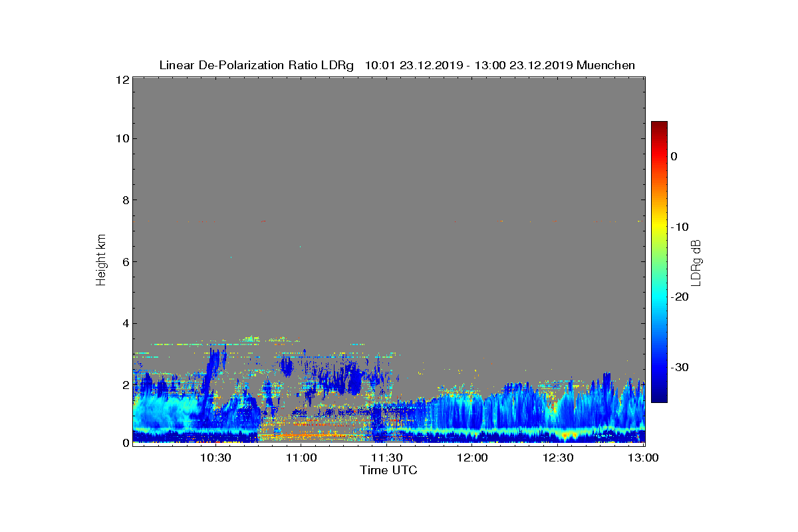Image resolution: width=798 pixels, height=532 pixels.
Task: Click the height axis value 10
Action: 122,138
